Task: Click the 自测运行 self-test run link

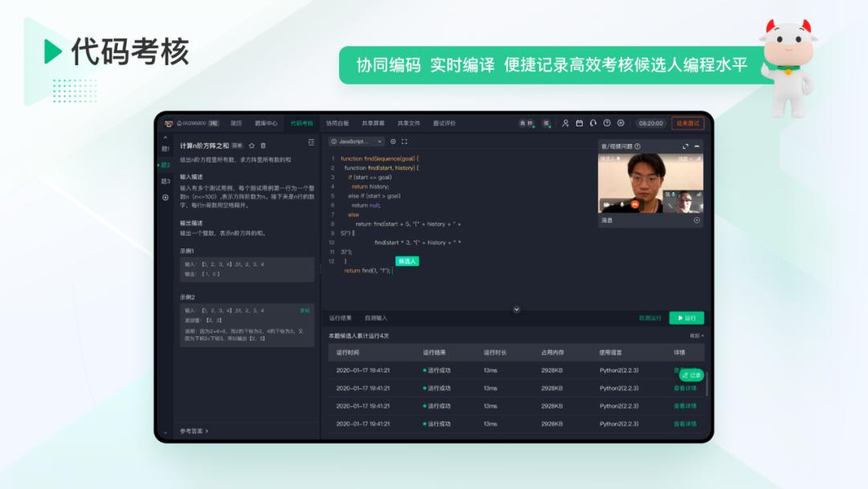Action: pos(650,318)
